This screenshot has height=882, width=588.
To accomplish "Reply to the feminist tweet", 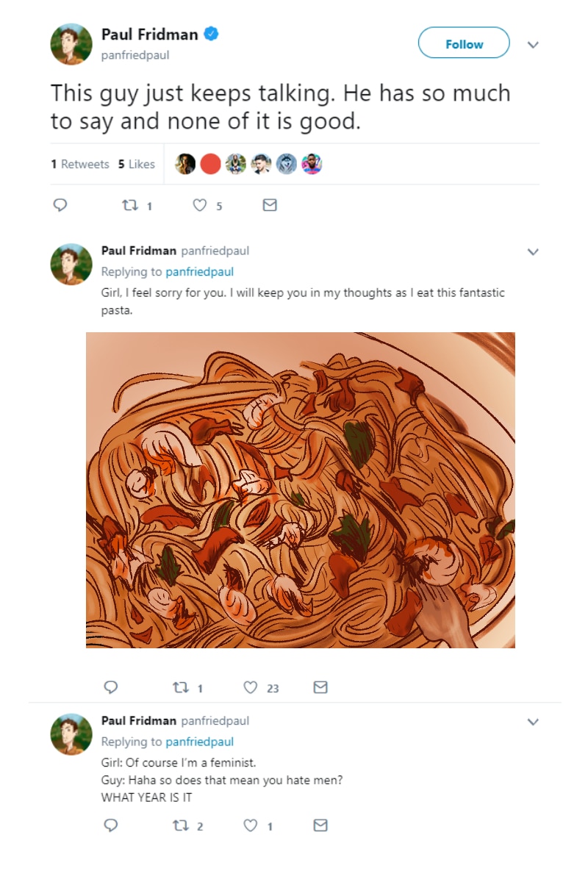I will (x=111, y=825).
